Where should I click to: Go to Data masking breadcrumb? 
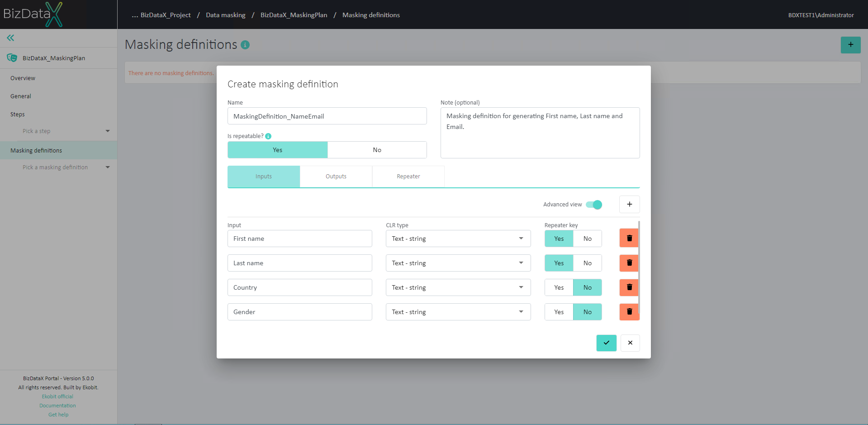(226, 15)
